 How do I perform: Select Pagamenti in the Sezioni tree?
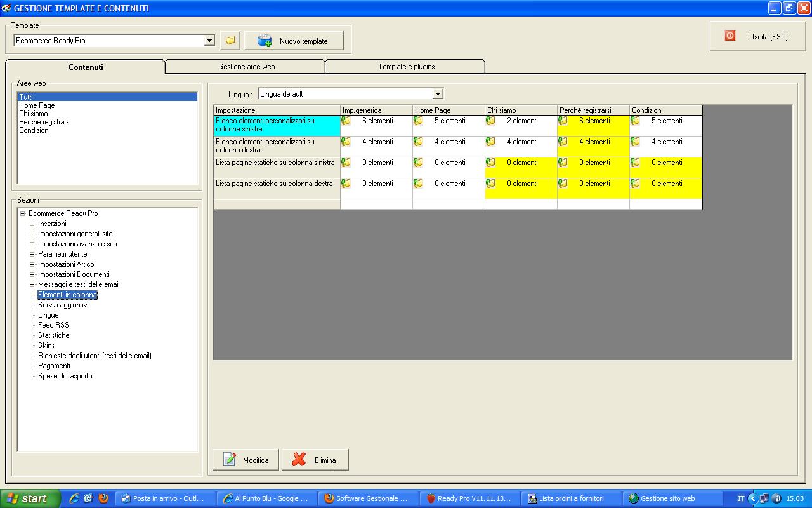pyautogui.click(x=54, y=366)
